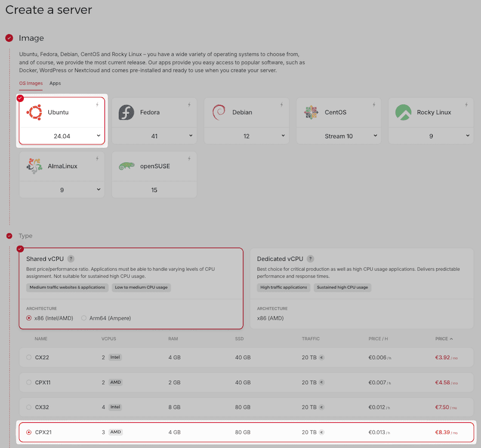Screen dimensions: 481x448
Task: Click the Intel badge in CX22 row
Action: 115,357
